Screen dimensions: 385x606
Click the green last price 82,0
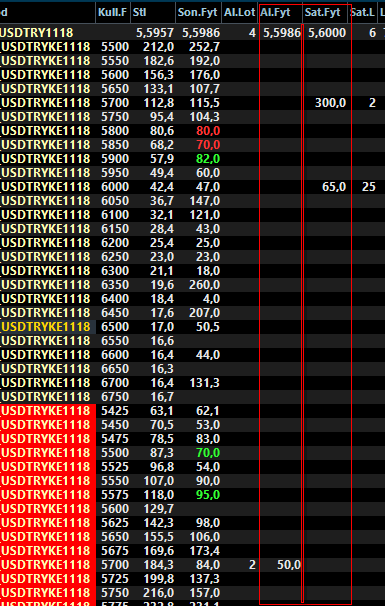208,159
